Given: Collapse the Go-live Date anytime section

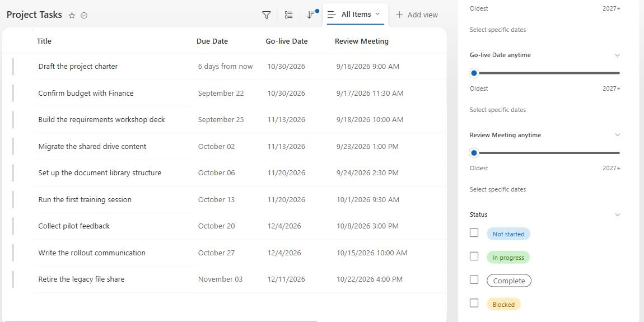Looking at the screenshot, I should (x=617, y=55).
